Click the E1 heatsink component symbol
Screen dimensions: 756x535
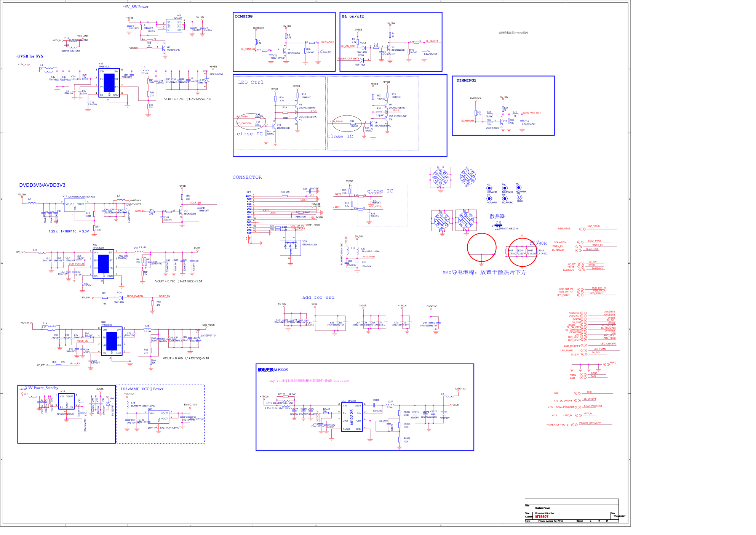pyautogui.click(x=498, y=226)
